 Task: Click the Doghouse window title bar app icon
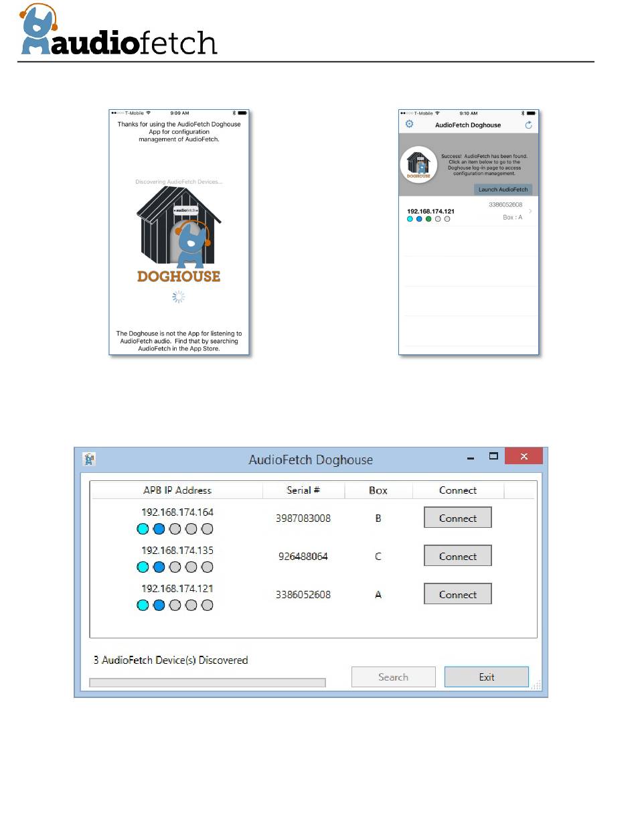[x=89, y=459]
